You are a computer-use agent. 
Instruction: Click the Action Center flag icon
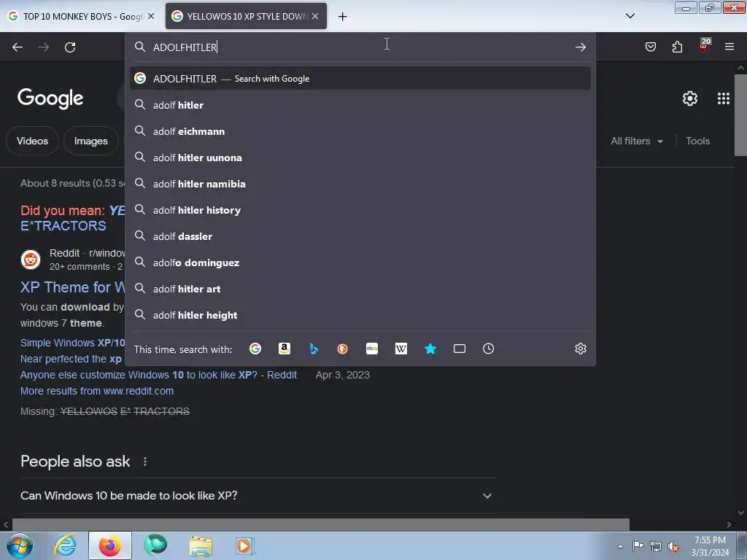coord(638,546)
